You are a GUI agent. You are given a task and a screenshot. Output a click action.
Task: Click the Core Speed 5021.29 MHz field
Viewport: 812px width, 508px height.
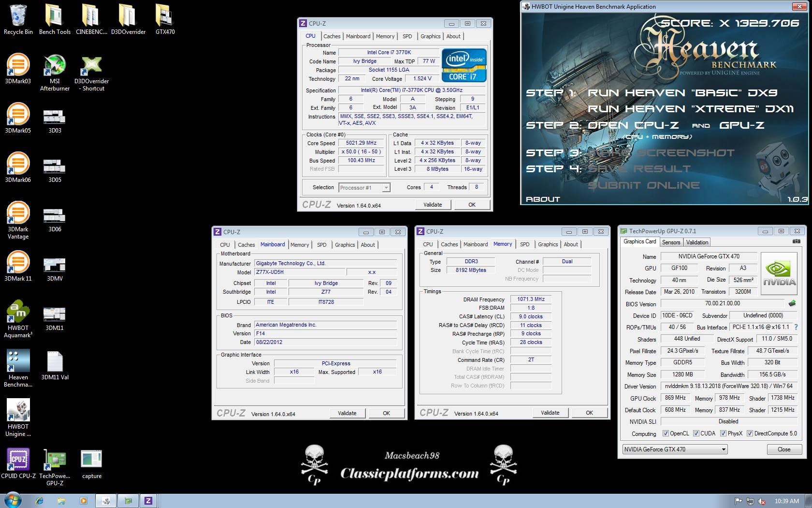pyautogui.click(x=362, y=143)
